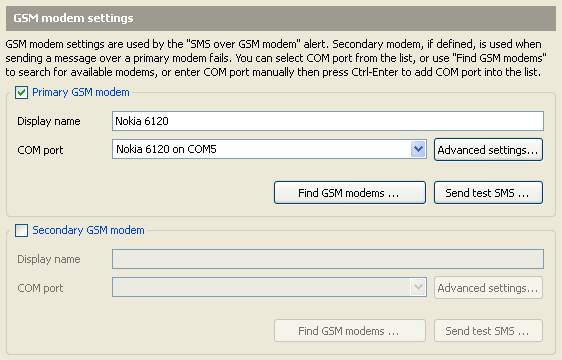Screen dimensions: 562x360
Task: Enable the Secondary GSM modem checkbox
Action: [22, 230]
